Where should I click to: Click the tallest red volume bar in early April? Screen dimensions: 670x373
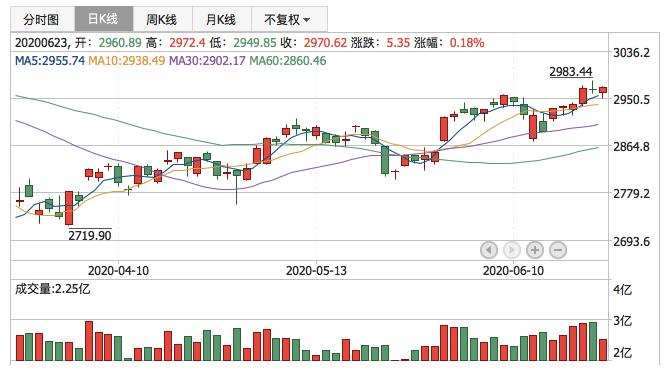click(89, 341)
